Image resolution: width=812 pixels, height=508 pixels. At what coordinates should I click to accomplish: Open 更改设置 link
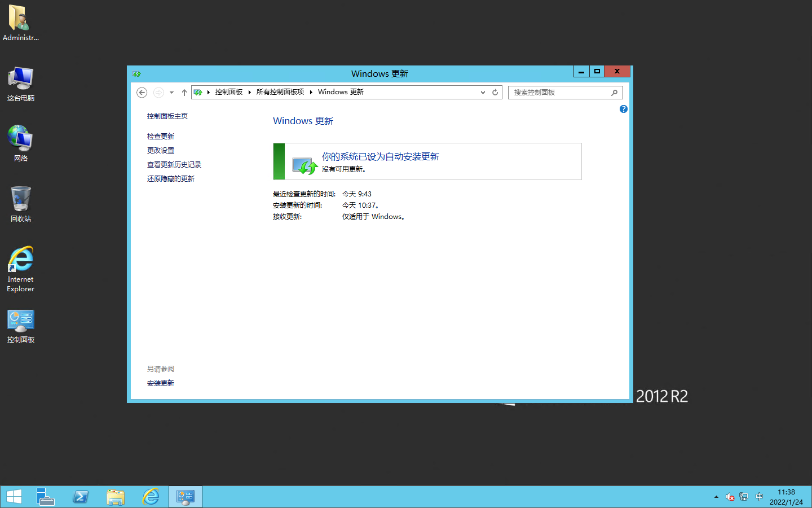[161, 151]
